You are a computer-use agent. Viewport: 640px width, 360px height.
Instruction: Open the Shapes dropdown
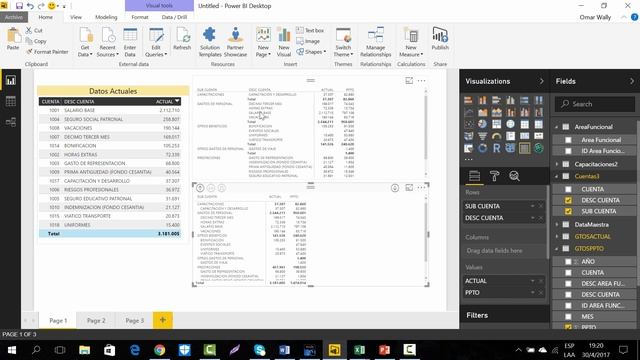(x=311, y=52)
